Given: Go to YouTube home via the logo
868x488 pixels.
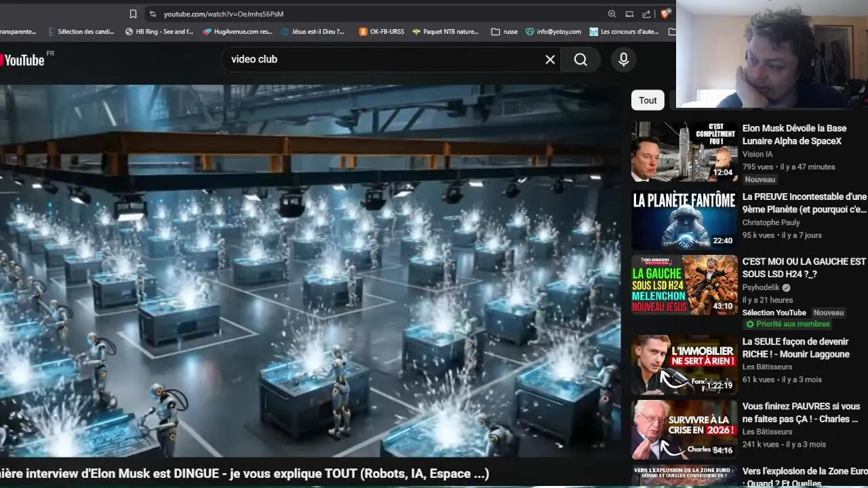Looking at the screenshot, I should click(22, 60).
